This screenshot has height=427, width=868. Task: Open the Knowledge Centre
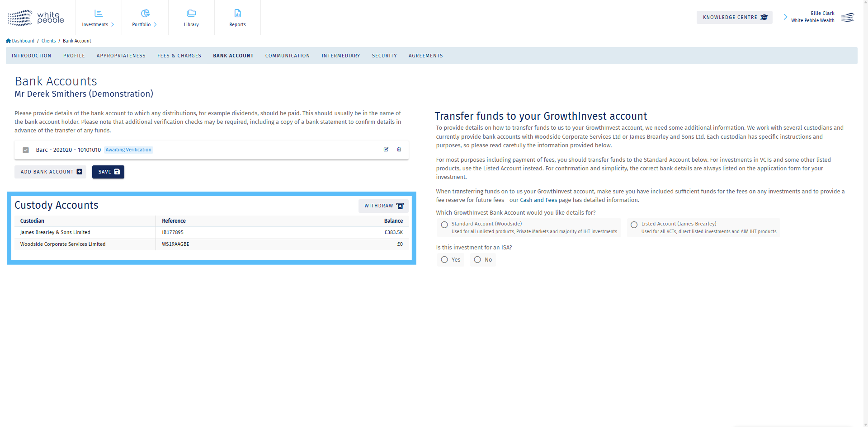click(735, 17)
